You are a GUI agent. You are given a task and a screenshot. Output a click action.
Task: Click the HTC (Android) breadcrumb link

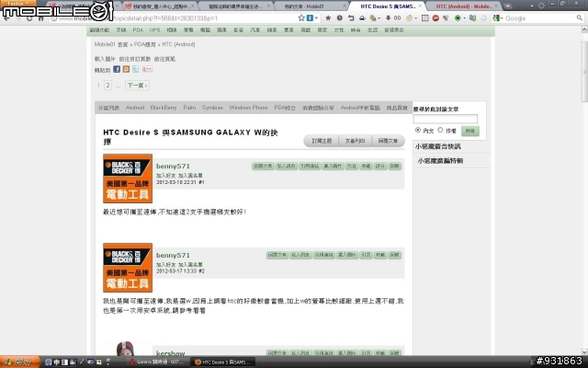178,44
